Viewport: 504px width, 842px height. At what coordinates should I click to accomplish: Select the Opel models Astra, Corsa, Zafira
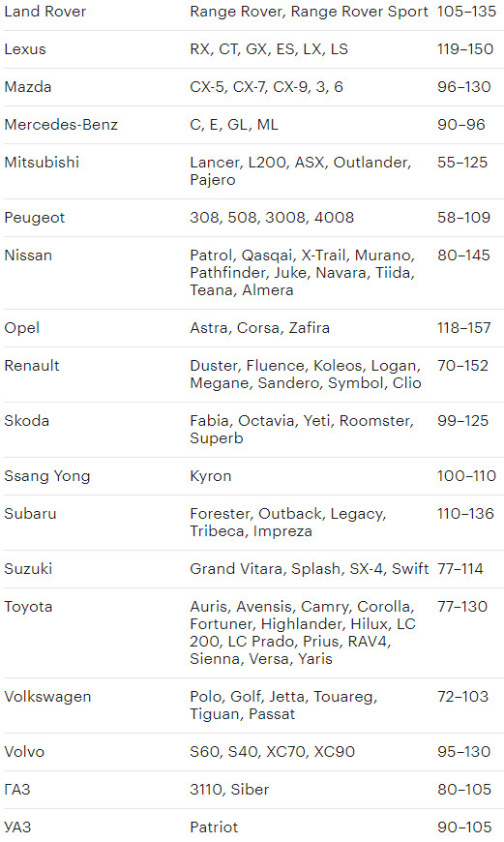point(260,327)
